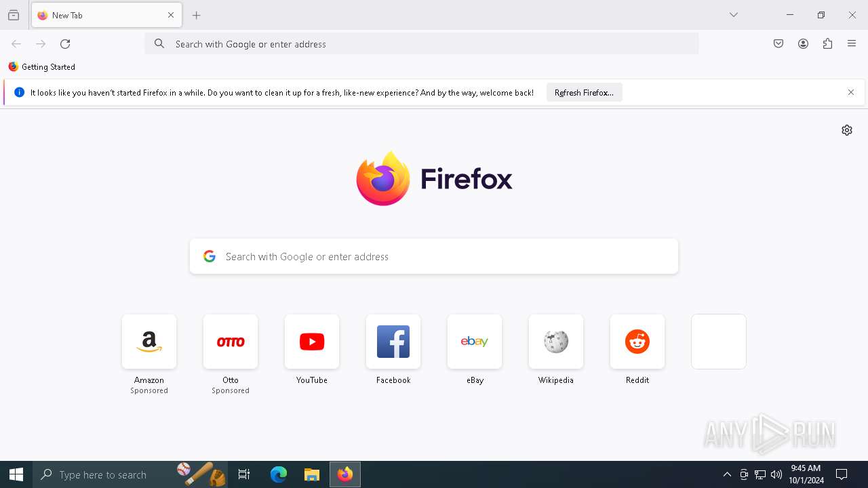Click the address bar search field
868x488 pixels.
pos(422,44)
